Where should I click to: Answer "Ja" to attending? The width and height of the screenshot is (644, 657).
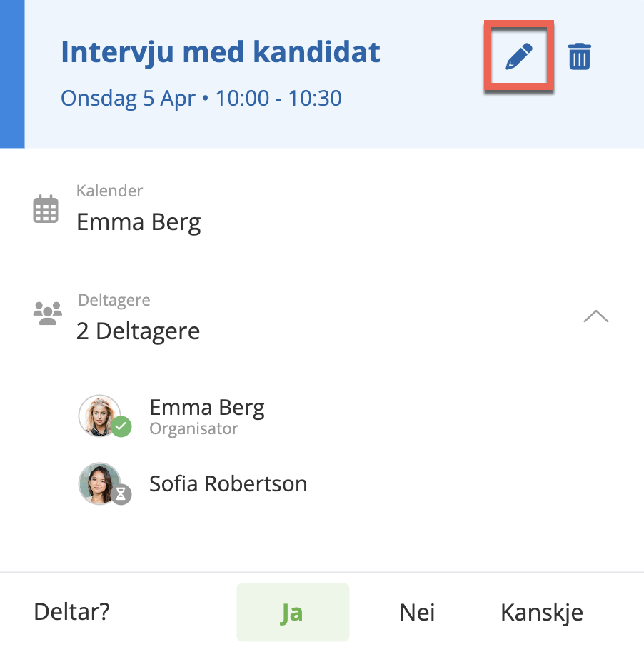[292, 613]
